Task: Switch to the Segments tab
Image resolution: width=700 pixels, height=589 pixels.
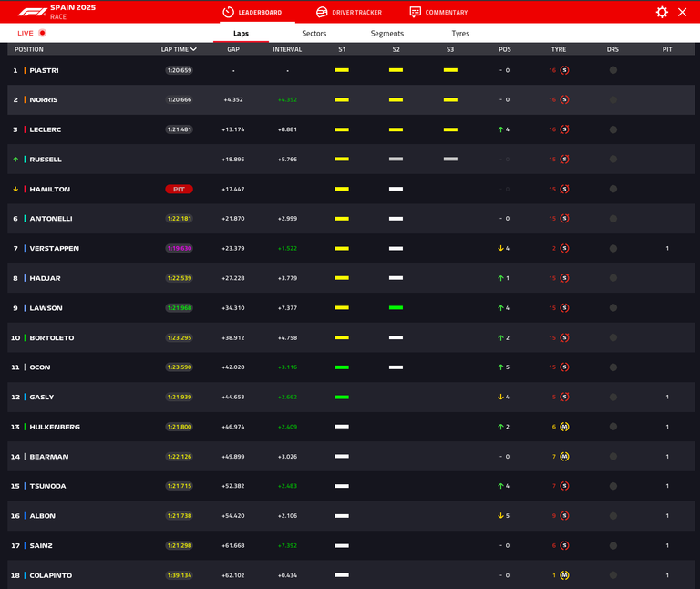Action: click(387, 34)
